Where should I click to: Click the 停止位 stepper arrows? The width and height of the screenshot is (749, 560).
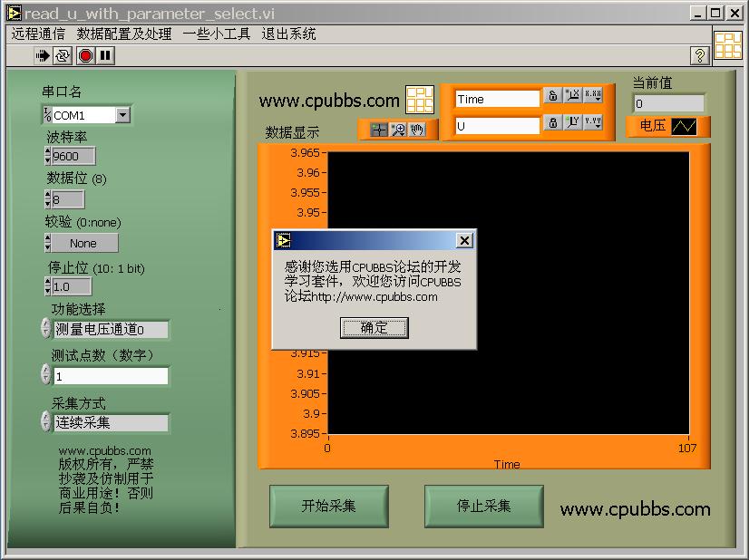coord(47,286)
